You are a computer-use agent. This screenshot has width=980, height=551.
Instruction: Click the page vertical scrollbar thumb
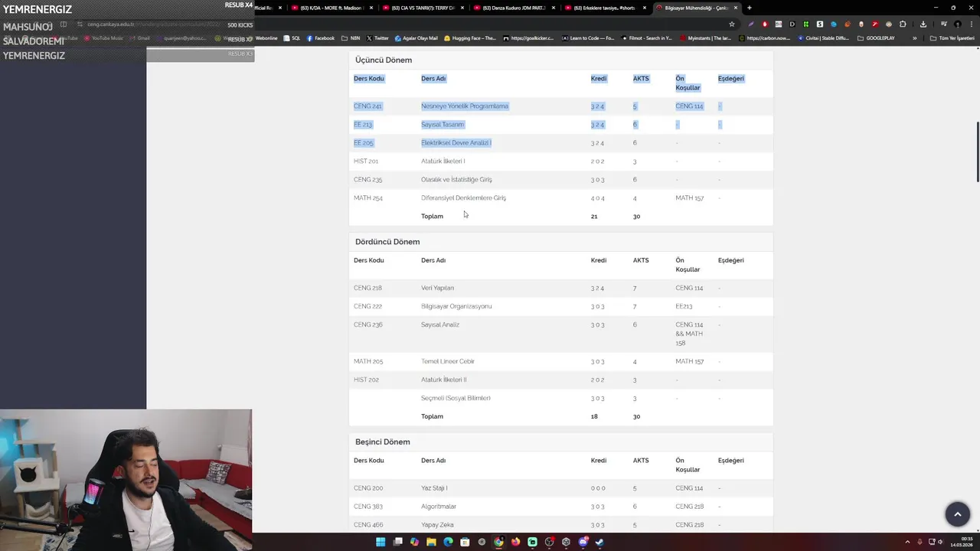[977, 152]
